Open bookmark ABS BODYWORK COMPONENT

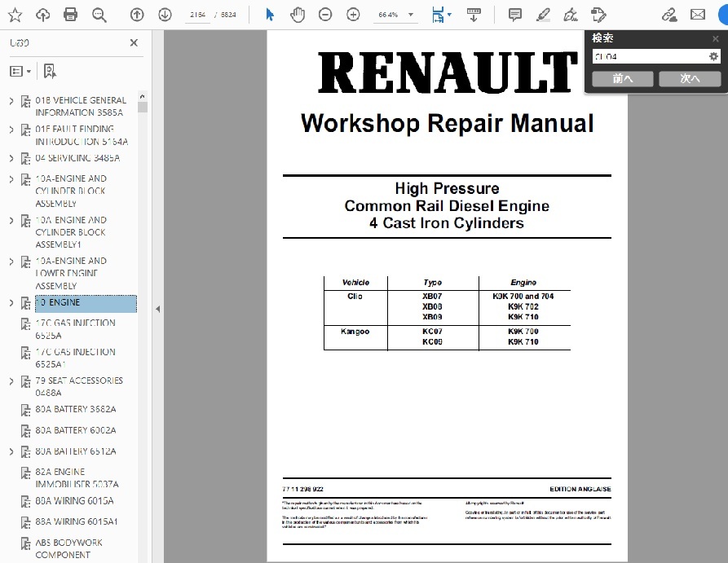pyautogui.click(x=68, y=548)
